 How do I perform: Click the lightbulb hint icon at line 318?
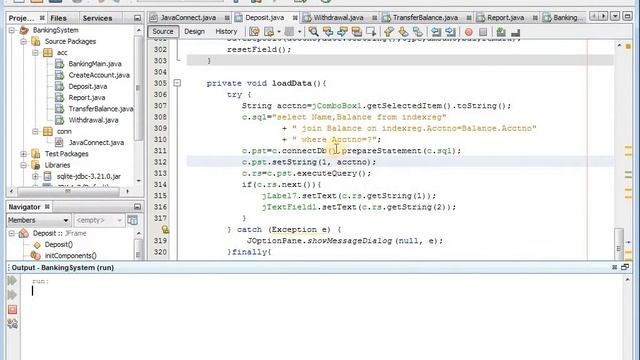[x=165, y=229]
